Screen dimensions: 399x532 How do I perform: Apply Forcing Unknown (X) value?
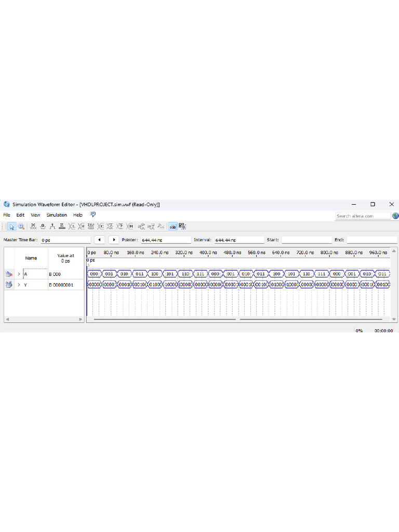point(33,227)
